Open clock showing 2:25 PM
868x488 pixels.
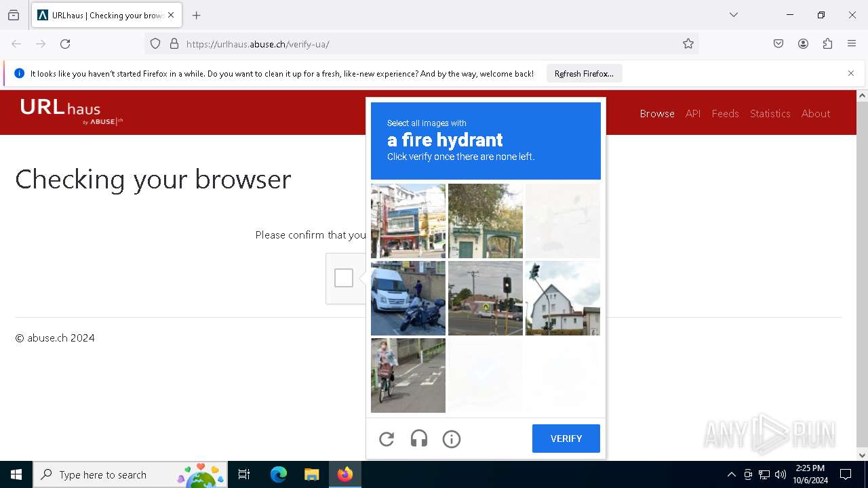pyautogui.click(x=810, y=474)
